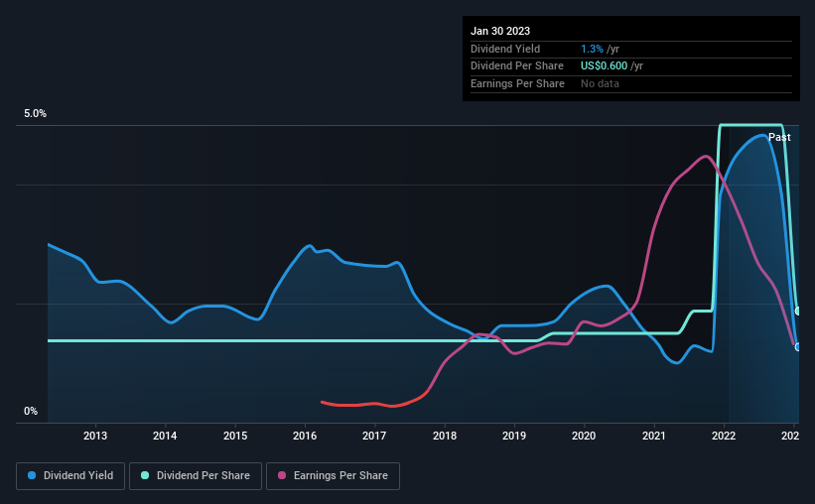Toggle the Earnings Per Share legend button
Image resolution: width=815 pixels, height=504 pixels.
[333, 476]
